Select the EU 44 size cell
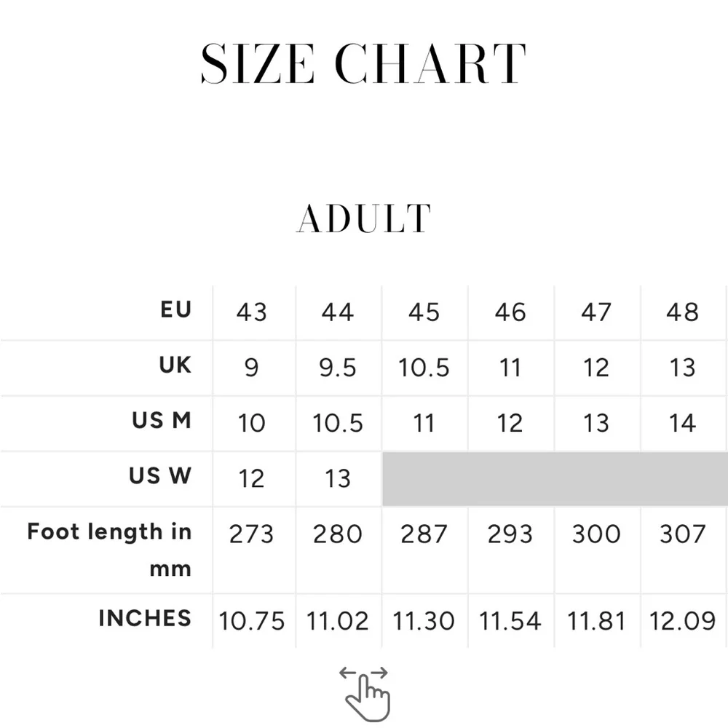The height and width of the screenshot is (728, 728). pyautogui.click(x=339, y=312)
